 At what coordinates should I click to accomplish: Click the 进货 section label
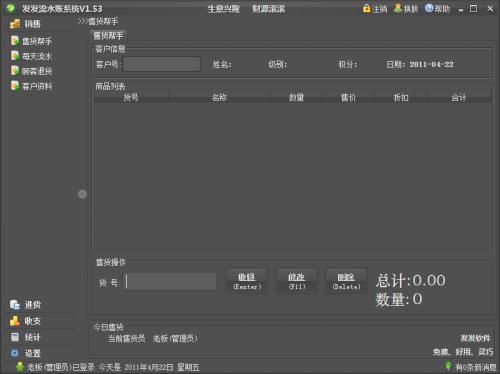coord(33,305)
